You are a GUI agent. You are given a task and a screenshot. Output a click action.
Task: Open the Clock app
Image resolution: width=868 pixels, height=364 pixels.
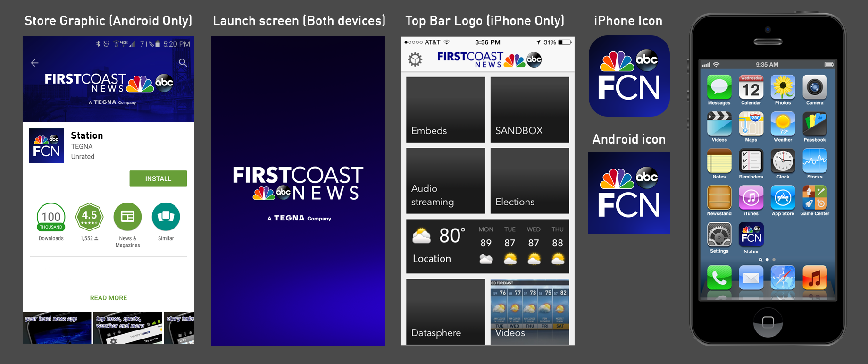[783, 161]
